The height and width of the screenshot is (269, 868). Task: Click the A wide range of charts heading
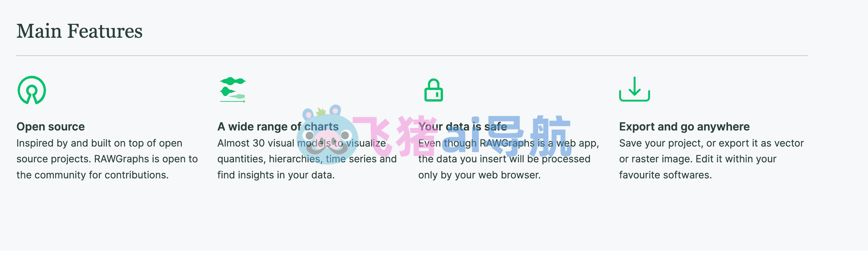[x=278, y=127]
